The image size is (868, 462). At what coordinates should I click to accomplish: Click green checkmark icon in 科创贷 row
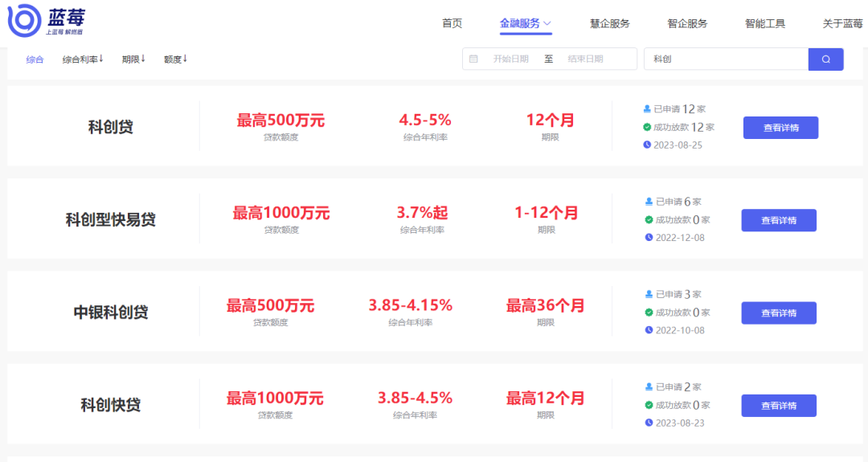coord(647,127)
